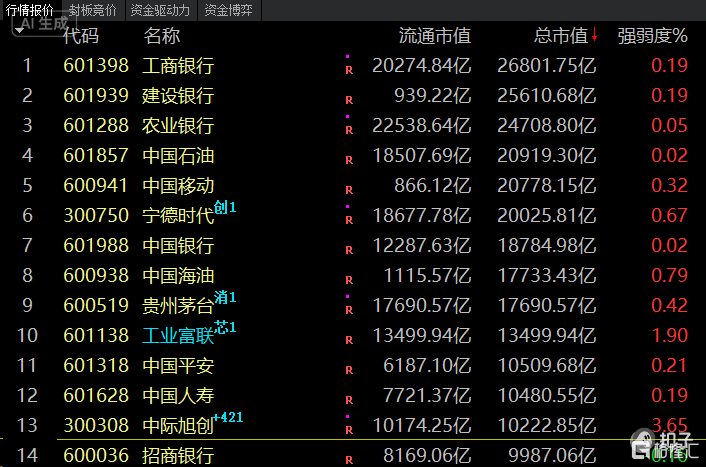Select stock name 农业银行
Screen dimensions: 706x467
pyautogui.click(x=178, y=126)
